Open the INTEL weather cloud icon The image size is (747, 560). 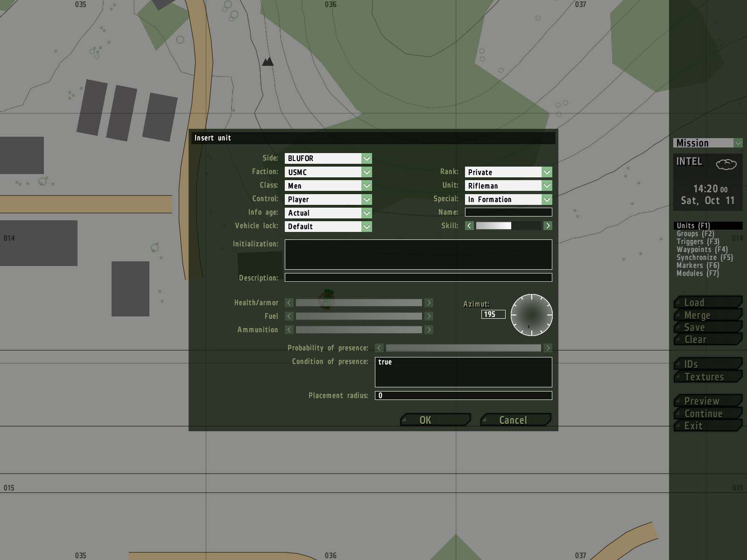(726, 164)
